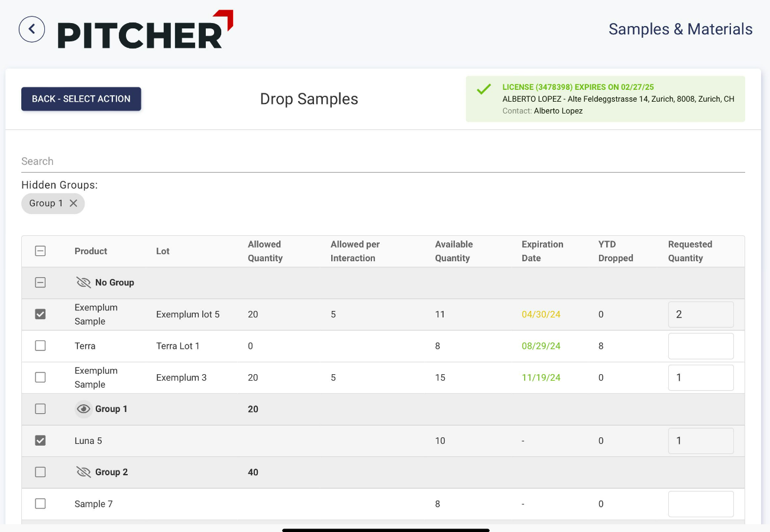Click requested quantity field for Exemplum 3
Image resolution: width=770 pixels, height=532 pixels.
pyautogui.click(x=701, y=378)
